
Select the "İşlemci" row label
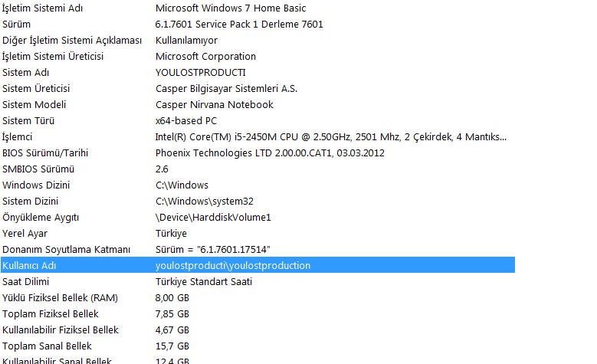coord(17,137)
